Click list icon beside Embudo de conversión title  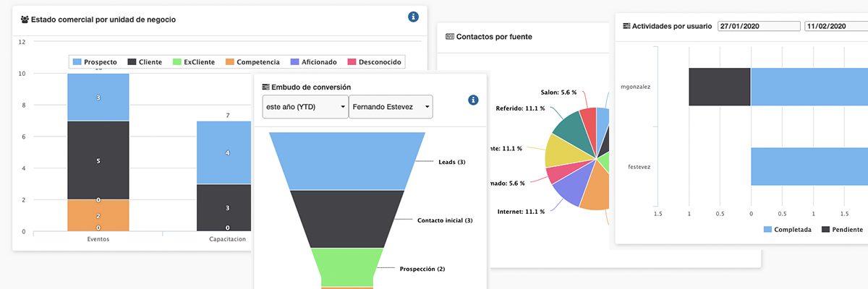tap(265, 87)
